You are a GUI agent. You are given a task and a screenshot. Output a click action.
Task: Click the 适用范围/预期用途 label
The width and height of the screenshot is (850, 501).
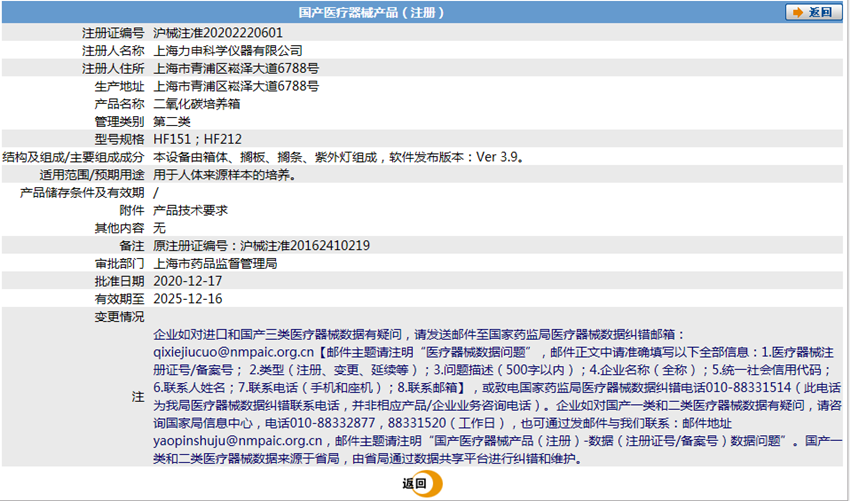coord(92,175)
